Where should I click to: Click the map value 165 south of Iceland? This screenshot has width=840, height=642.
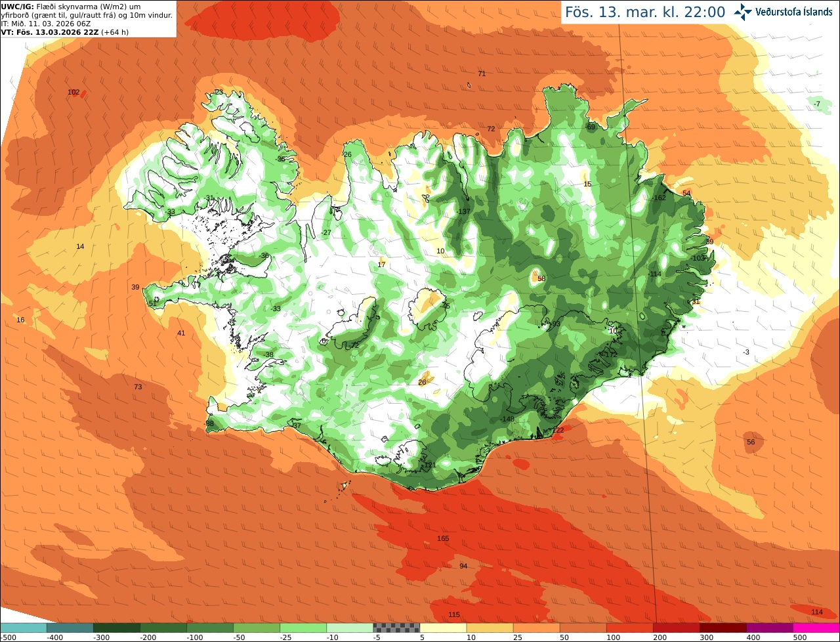[x=443, y=539]
